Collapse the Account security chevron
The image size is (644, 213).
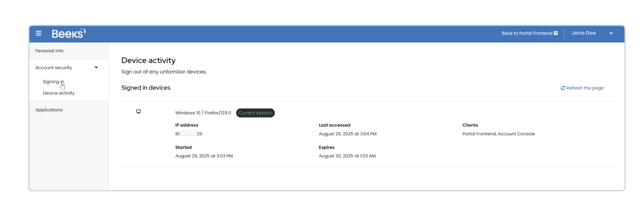[96, 67]
